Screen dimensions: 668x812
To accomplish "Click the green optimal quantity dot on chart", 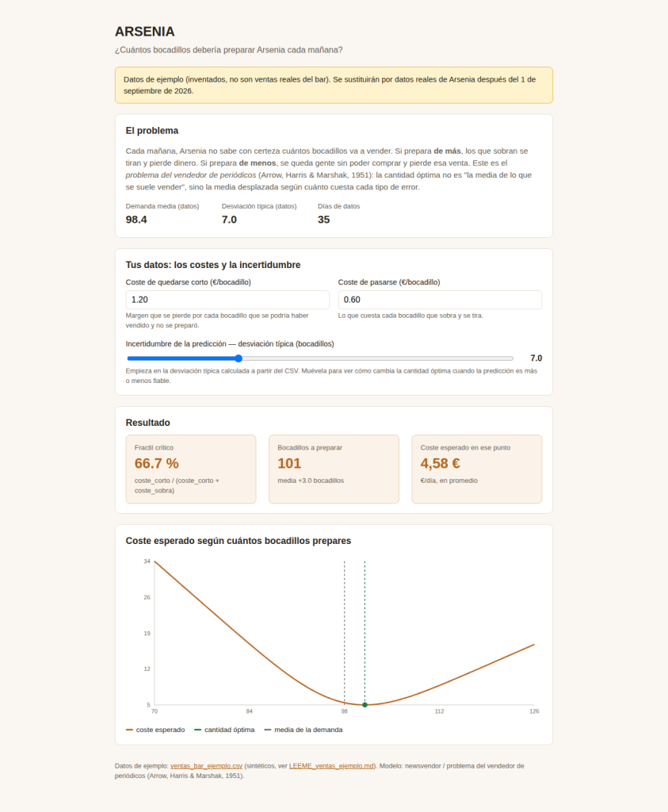I will click(365, 705).
